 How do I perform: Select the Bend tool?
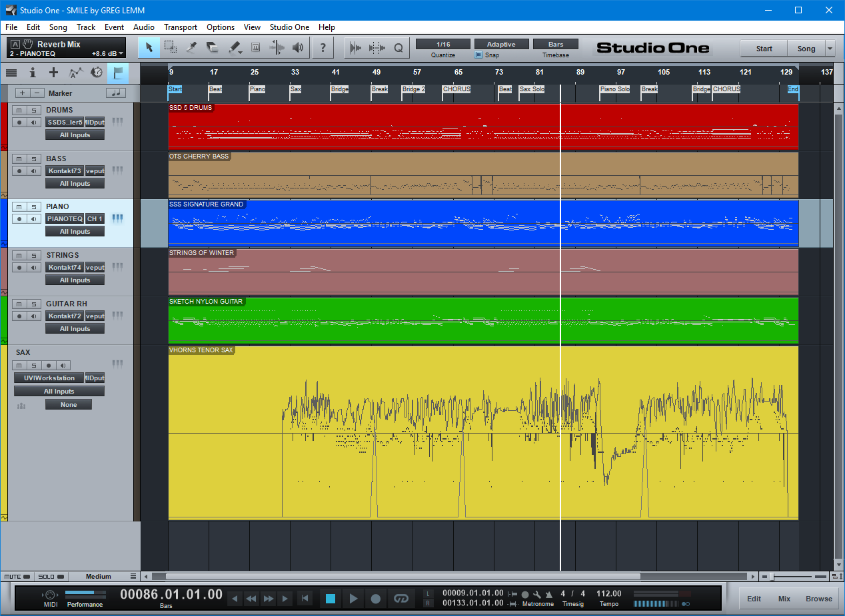coord(277,47)
